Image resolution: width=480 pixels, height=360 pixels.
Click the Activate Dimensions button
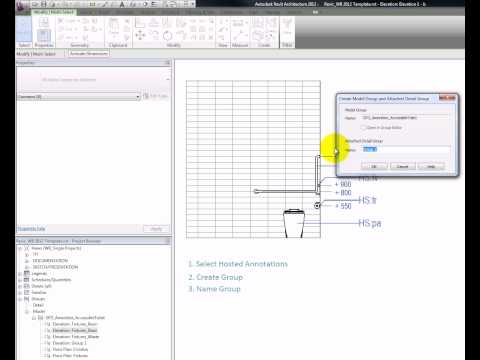(x=89, y=53)
